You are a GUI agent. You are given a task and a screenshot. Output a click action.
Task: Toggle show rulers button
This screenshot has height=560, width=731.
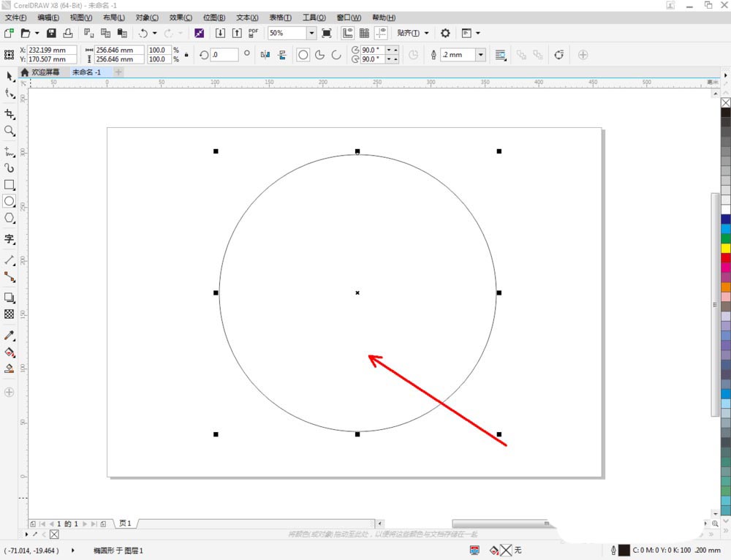click(x=346, y=33)
